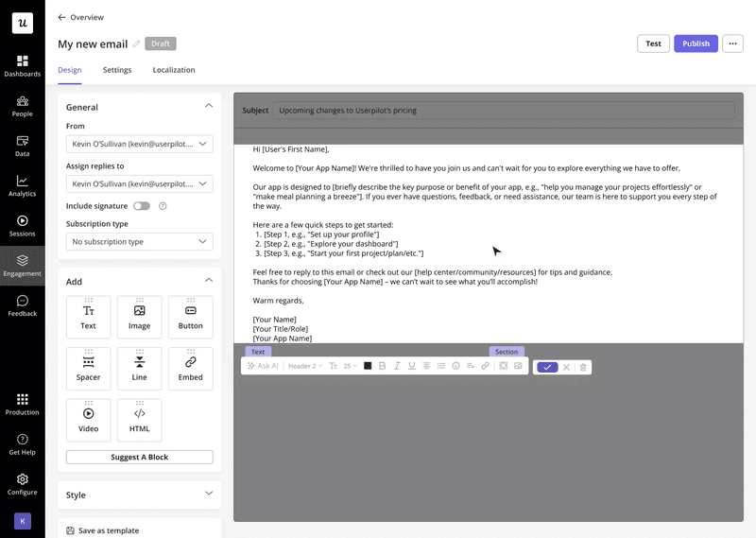Click the Publish button
The height and width of the screenshot is (538, 756).
[696, 43]
